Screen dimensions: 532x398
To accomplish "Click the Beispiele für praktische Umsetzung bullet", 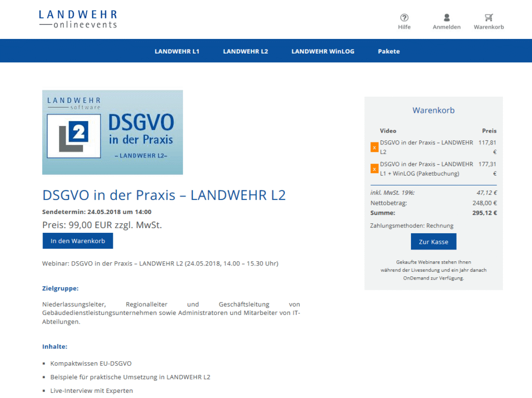I will 130,377.
